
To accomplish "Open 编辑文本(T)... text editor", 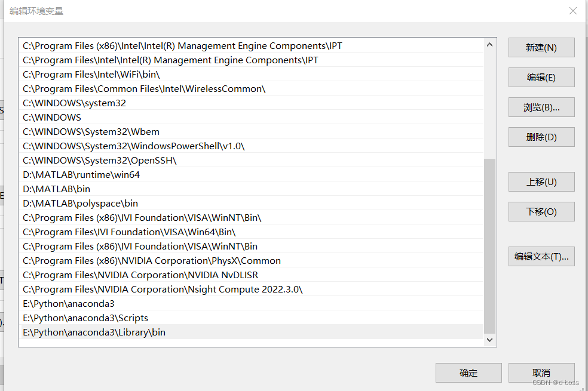I will point(541,256).
